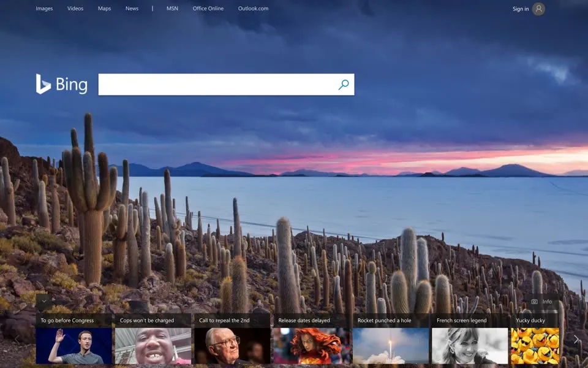
Task: Open the Maps tab
Action: [104, 8]
